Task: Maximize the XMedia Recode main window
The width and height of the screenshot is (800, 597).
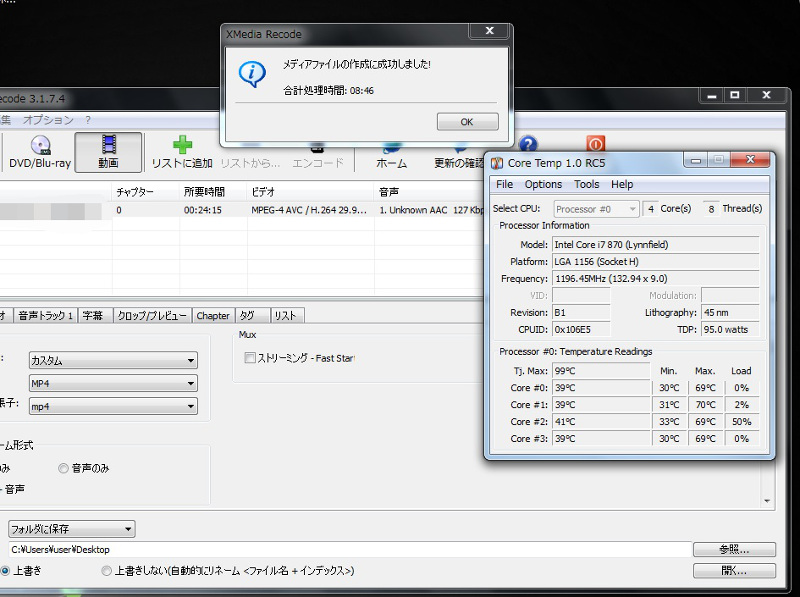Action: [x=735, y=95]
